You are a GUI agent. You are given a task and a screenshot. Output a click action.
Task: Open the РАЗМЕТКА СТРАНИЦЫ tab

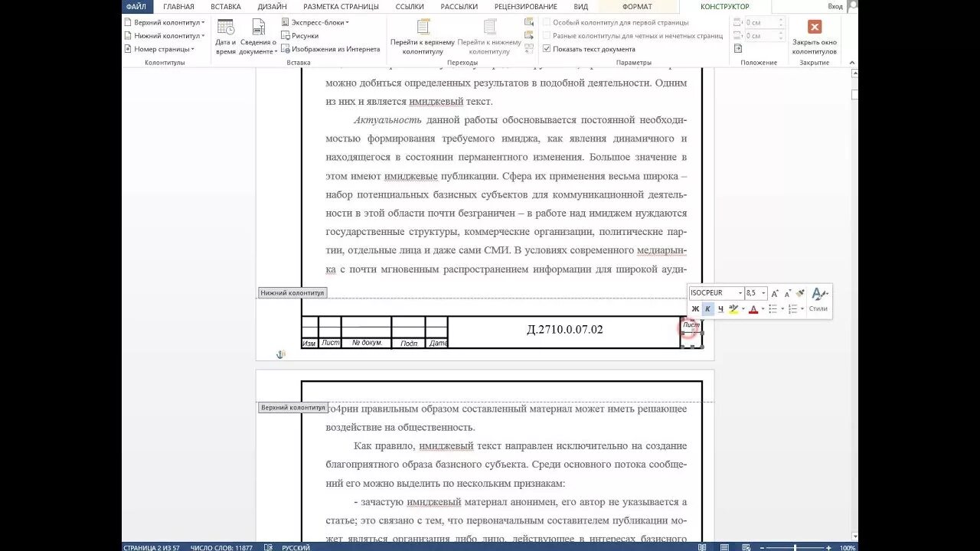coord(341,7)
